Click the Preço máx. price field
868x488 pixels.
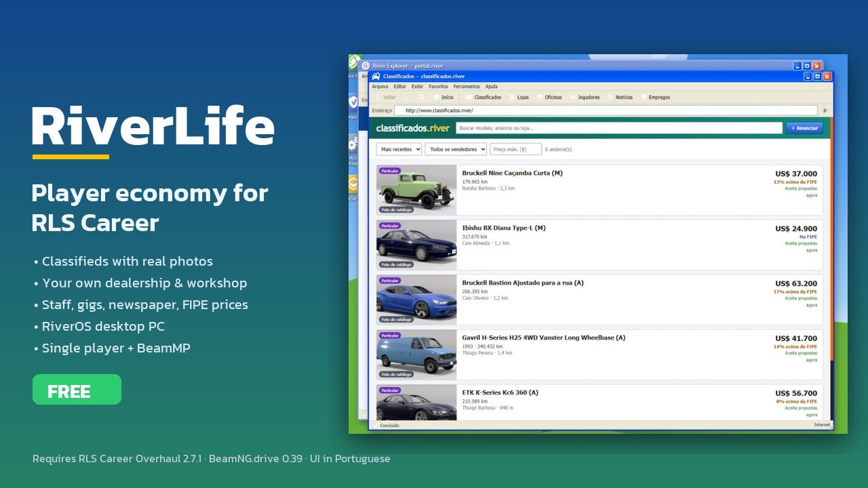[x=516, y=149]
